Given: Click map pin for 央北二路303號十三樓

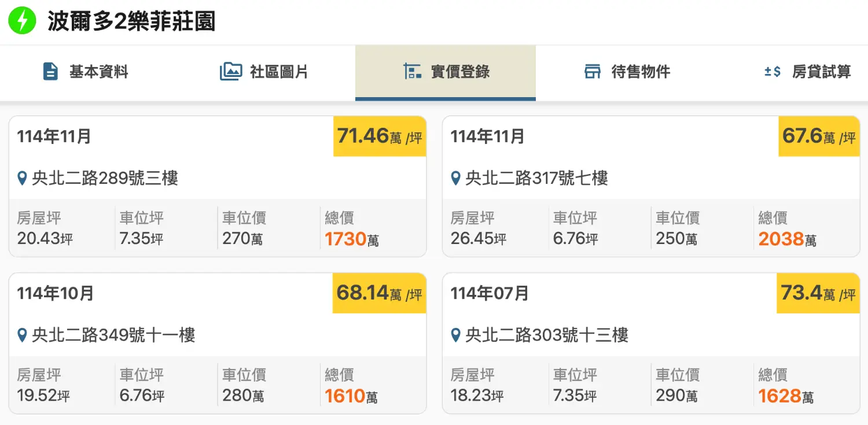Looking at the screenshot, I should tap(456, 335).
